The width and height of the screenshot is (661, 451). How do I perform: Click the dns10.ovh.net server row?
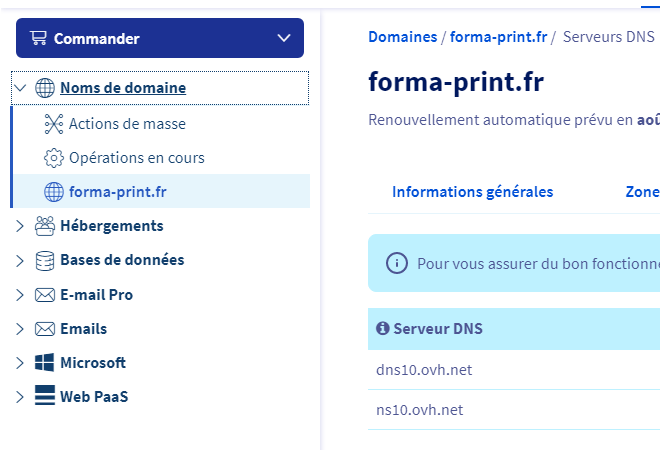pos(424,370)
